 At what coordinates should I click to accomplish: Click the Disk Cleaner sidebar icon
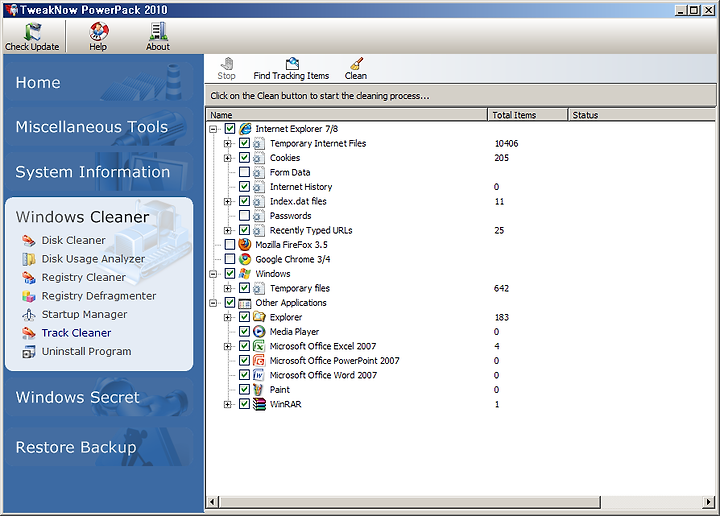[28, 241]
